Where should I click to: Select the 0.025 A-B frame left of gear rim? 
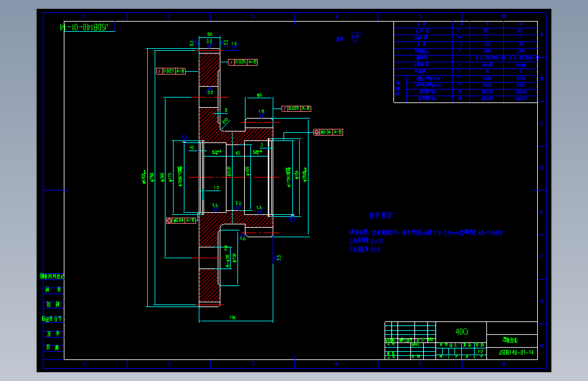pos(171,71)
